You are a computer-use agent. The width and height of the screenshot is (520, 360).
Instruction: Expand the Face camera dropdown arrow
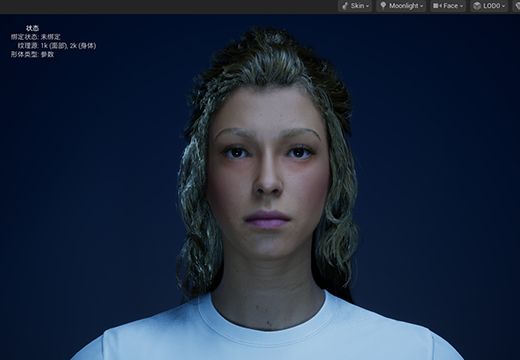pyautogui.click(x=461, y=6)
